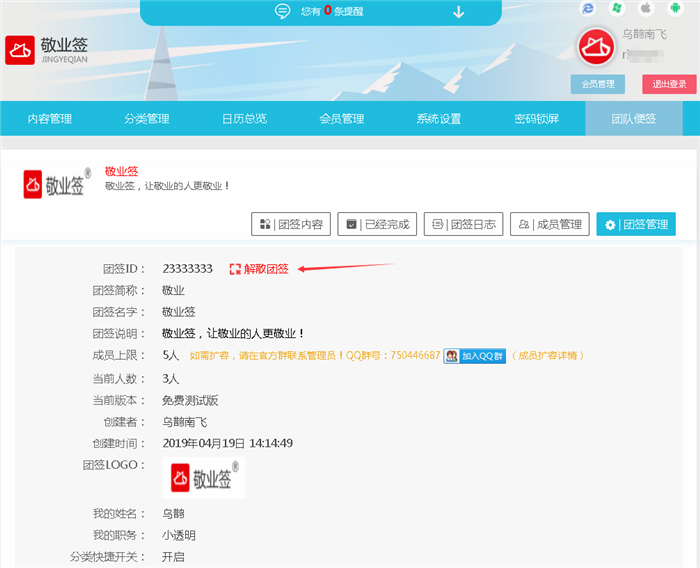The width and height of the screenshot is (700, 568).
Task: Click the Android platform icon
Action: tap(675, 8)
